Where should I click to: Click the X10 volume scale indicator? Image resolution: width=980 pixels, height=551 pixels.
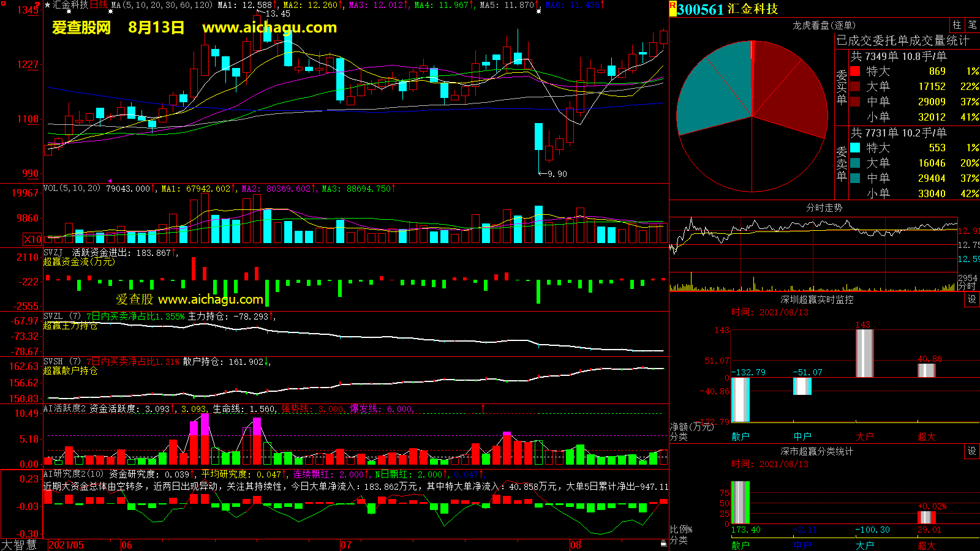32,239
